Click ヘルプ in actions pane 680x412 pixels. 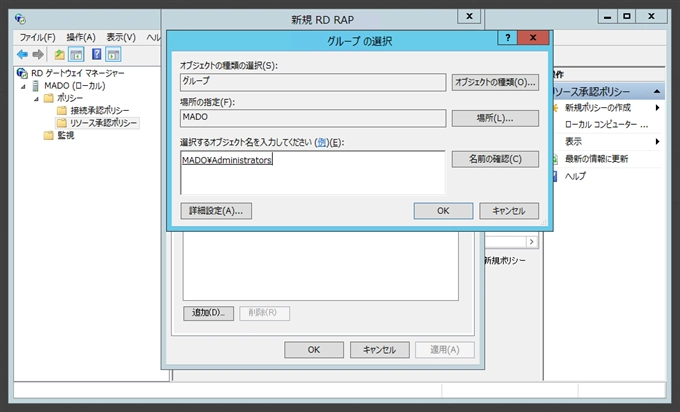coord(575,176)
